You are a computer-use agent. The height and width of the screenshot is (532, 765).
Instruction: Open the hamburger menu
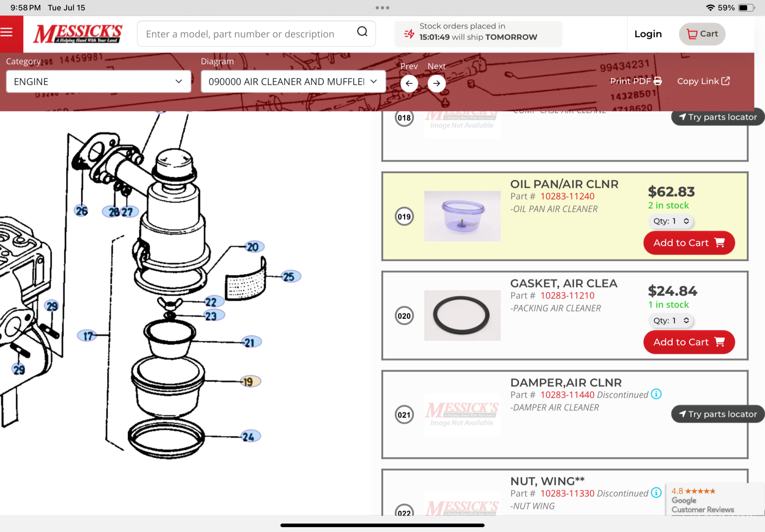click(7, 33)
